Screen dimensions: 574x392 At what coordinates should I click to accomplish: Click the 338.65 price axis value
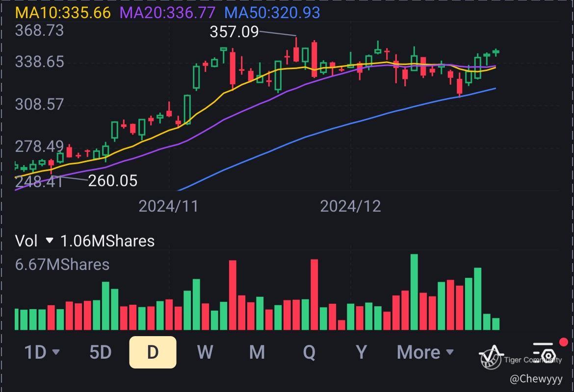[40, 62]
